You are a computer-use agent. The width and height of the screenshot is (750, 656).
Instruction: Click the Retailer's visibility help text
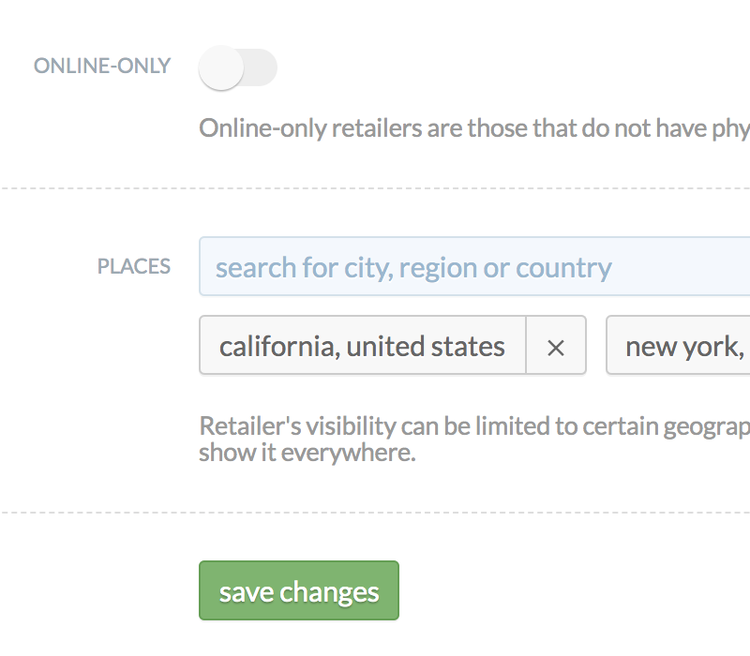(474, 439)
